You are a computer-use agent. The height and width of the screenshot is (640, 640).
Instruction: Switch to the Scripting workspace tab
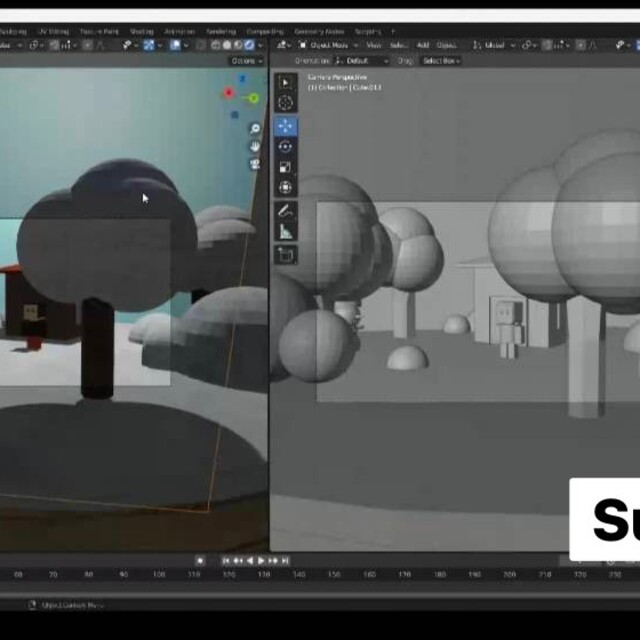(x=368, y=31)
